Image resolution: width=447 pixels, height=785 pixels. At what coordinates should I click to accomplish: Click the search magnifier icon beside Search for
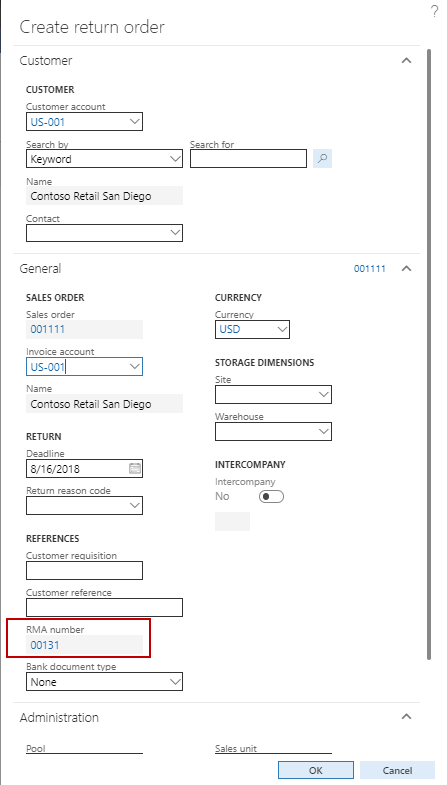click(322, 159)
